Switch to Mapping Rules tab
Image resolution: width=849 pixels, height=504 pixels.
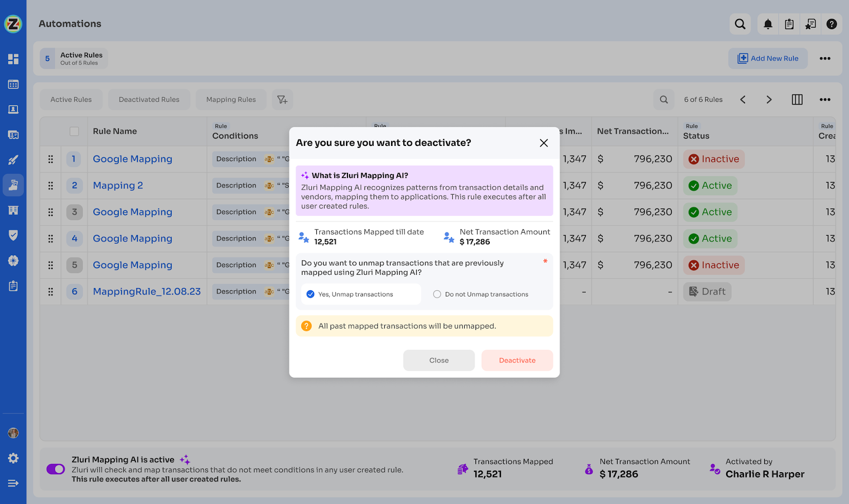[231, 100]
